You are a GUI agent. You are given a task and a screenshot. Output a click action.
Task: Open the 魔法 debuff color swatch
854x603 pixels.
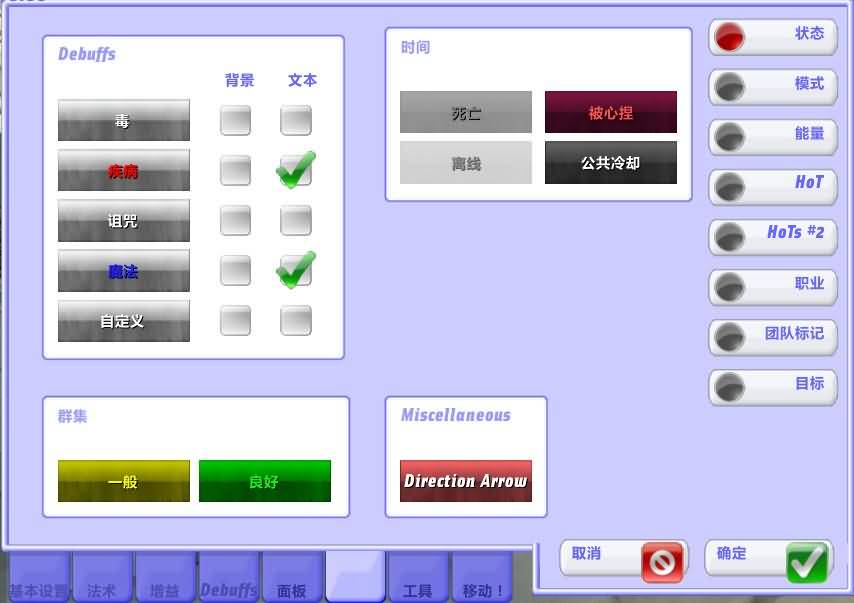pos(124,271)
